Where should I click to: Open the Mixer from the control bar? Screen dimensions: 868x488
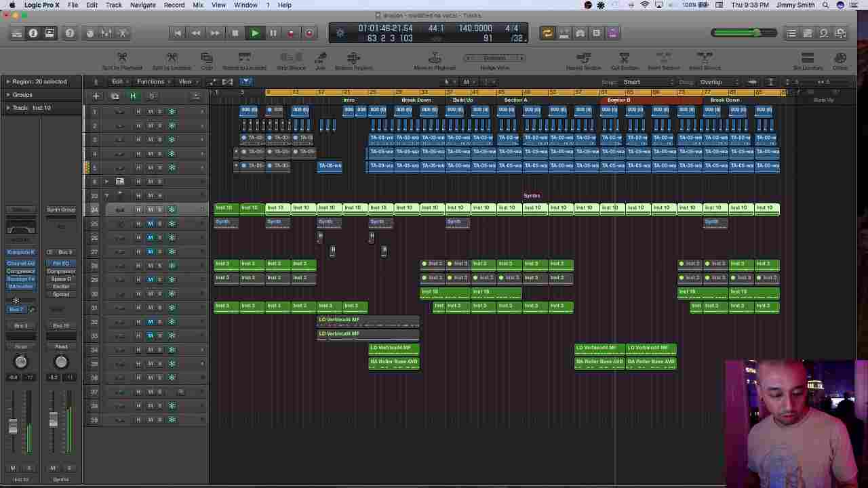[x=106, y=33]
